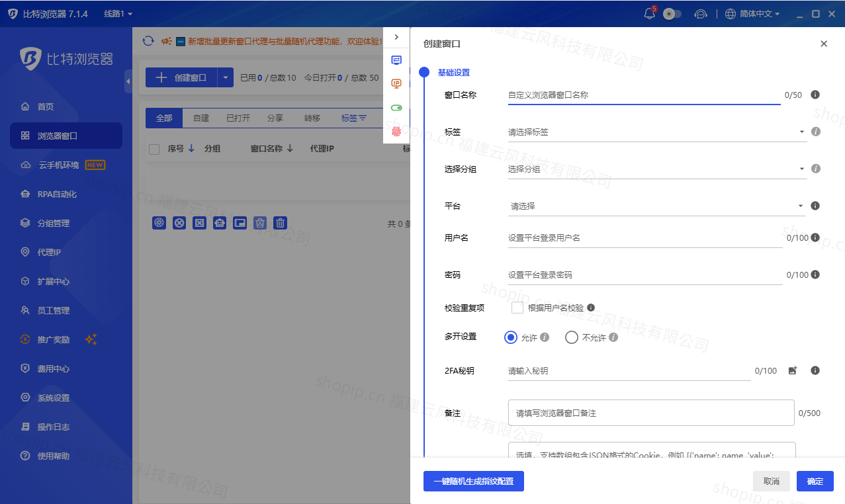The width and height of the screenshot is (845, 504).
Task: Click the 创建窗口 button in toolbar
Action: (181, 77)
